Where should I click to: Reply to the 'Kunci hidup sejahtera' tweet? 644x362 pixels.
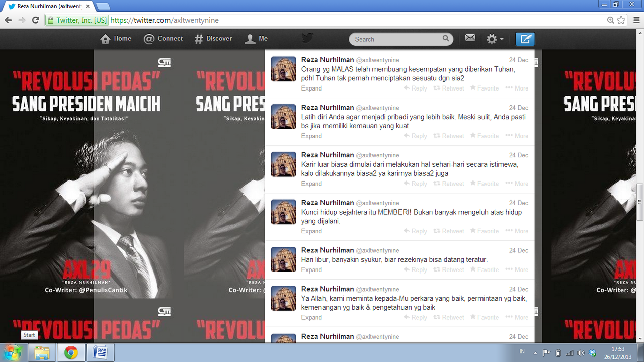[x=415, y=231]
